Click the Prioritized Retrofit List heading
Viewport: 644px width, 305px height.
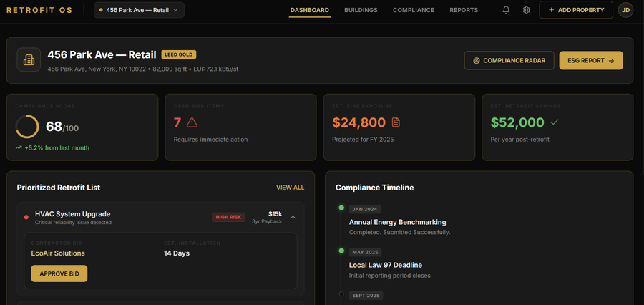pyautogui.click(x=59, y=188)
